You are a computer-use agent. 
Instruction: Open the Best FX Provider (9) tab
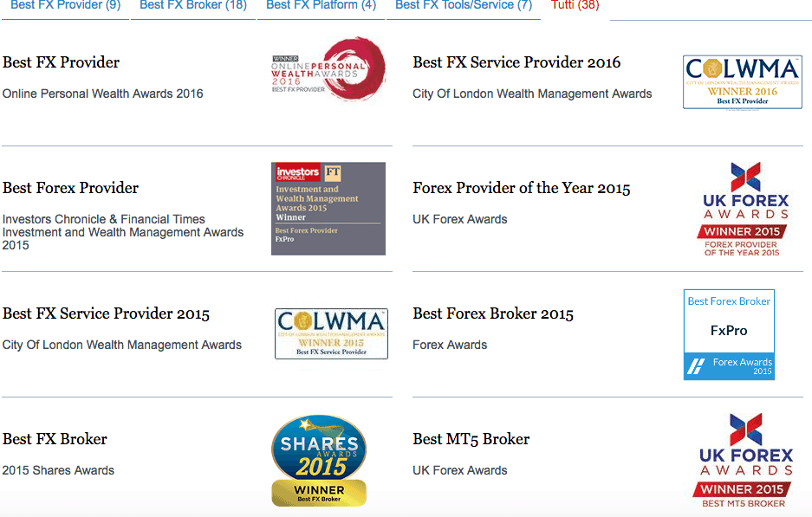pos(65,6)
